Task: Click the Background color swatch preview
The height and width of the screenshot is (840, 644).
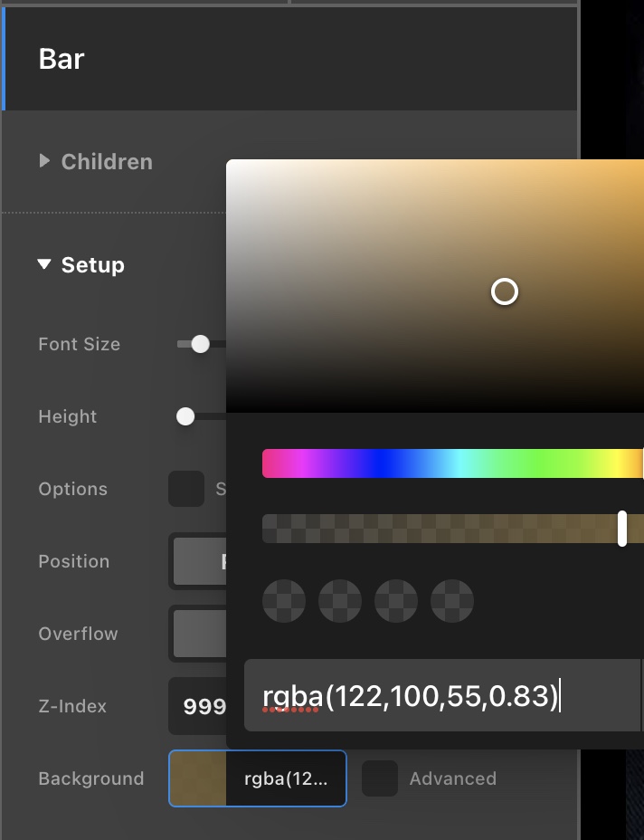Action: [198, 778]
